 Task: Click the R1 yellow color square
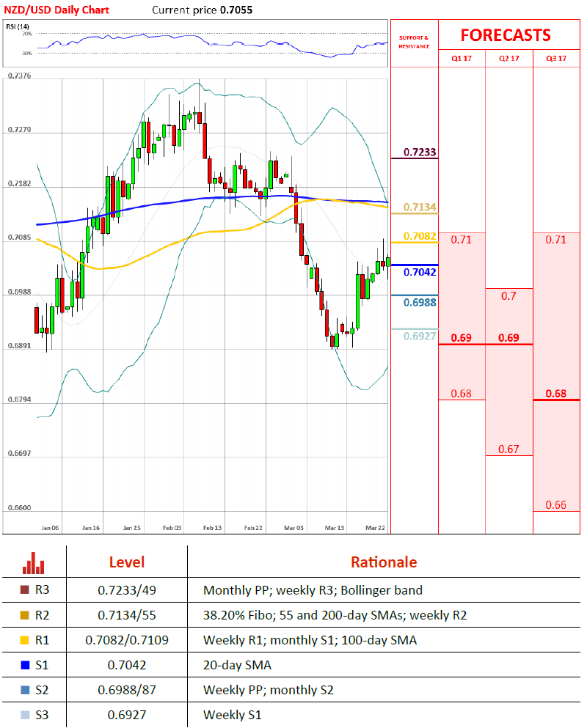25,640
